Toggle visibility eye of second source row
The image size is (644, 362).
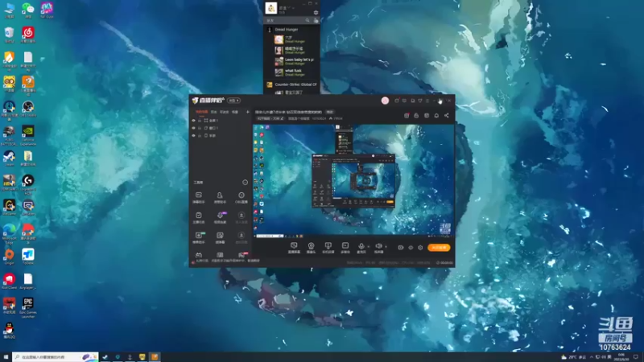193,128
